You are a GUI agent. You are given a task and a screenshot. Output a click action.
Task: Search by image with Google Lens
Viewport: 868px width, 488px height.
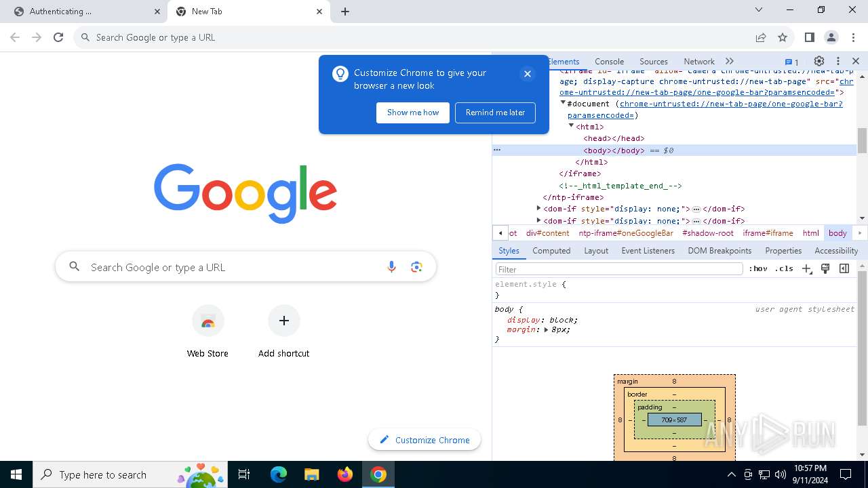tap(416, 267)
